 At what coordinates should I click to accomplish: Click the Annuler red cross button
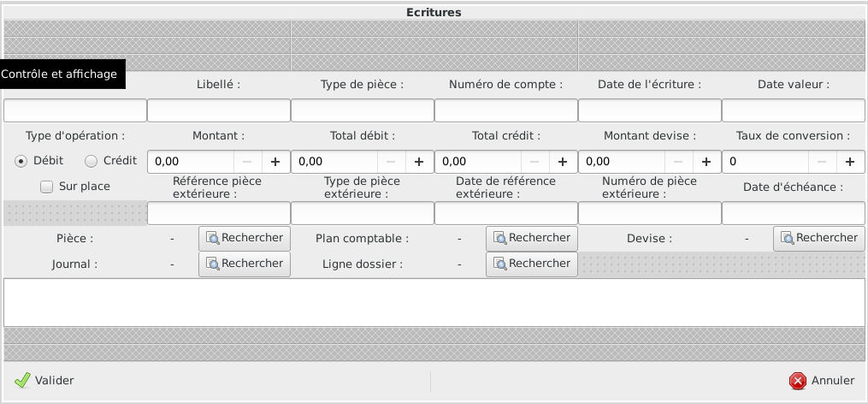pyautogui.click(x=822, y=381)
